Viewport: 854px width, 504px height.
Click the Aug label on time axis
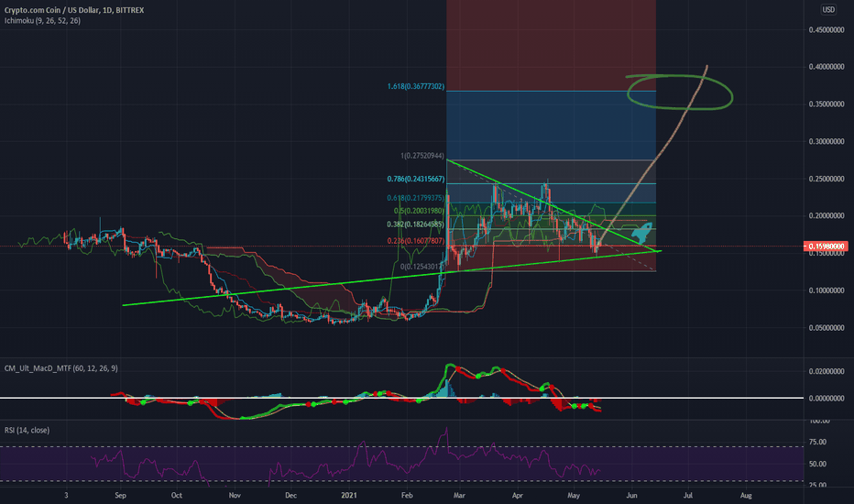tap(746, 495)
